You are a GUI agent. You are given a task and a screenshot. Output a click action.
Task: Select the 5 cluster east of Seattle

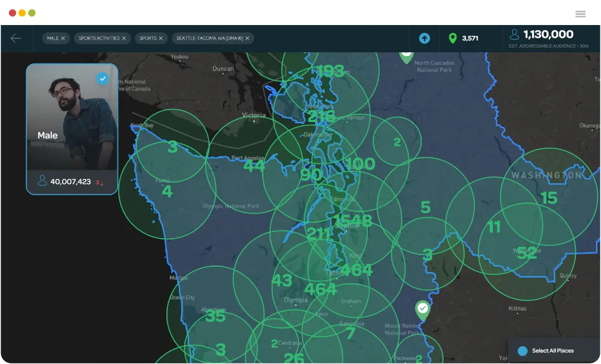(426, 207)
